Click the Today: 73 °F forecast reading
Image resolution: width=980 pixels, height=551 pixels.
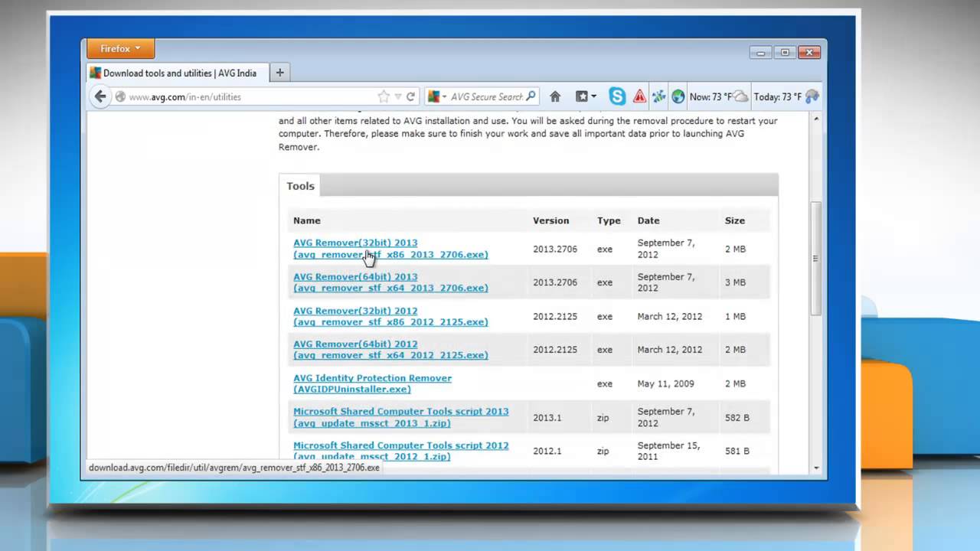(x=778, y=97)
